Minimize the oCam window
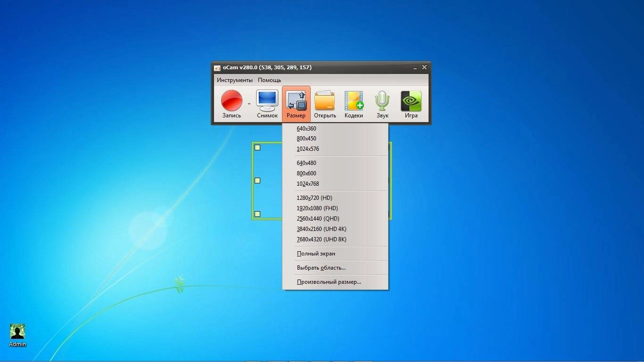Viewport: 644px width, 362px height. pyautogui.click(x=414, y=68)
